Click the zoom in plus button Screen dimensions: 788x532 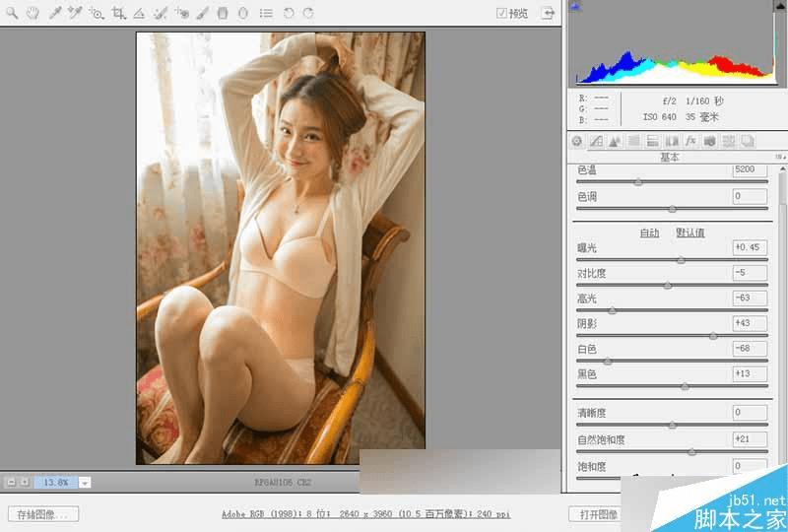pyautogui.click(x=24, y=482)
